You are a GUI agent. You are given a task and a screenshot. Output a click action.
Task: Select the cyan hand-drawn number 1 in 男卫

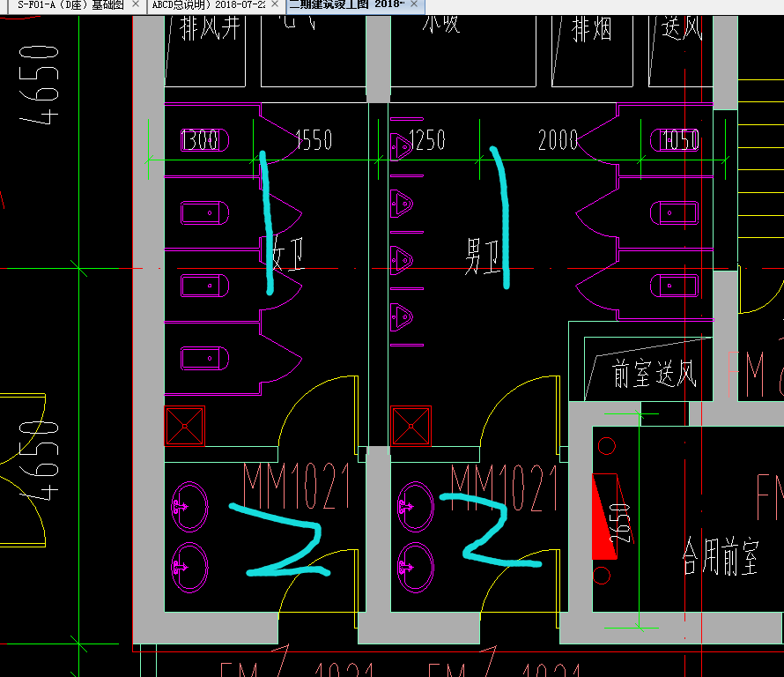pyautogui.click(x=500, y=218)
